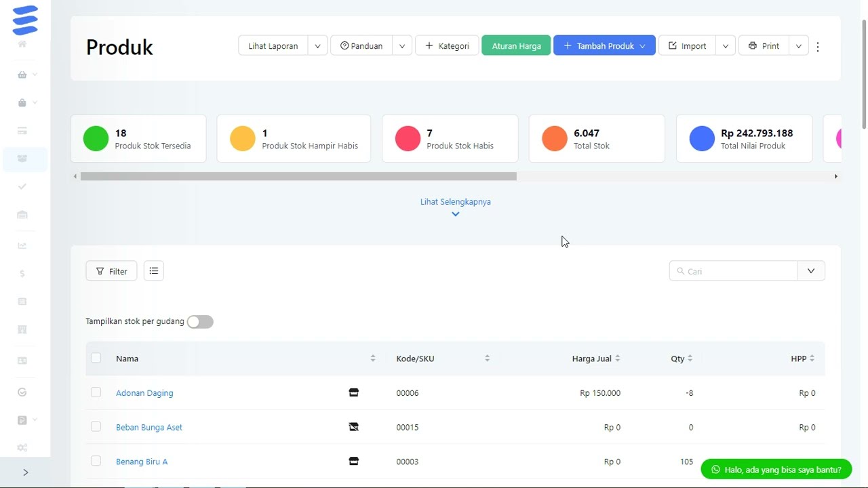Click the Produk Stok Habis summary card
The height and width of the screenshot is (488, 868).
click(x=450, y=139)
